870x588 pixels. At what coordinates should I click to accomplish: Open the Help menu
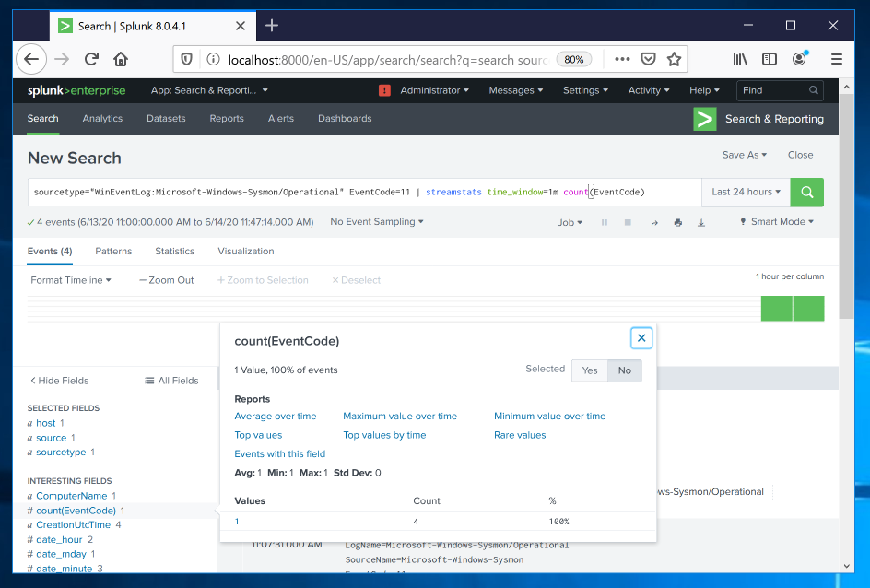[x=704, y=90]
